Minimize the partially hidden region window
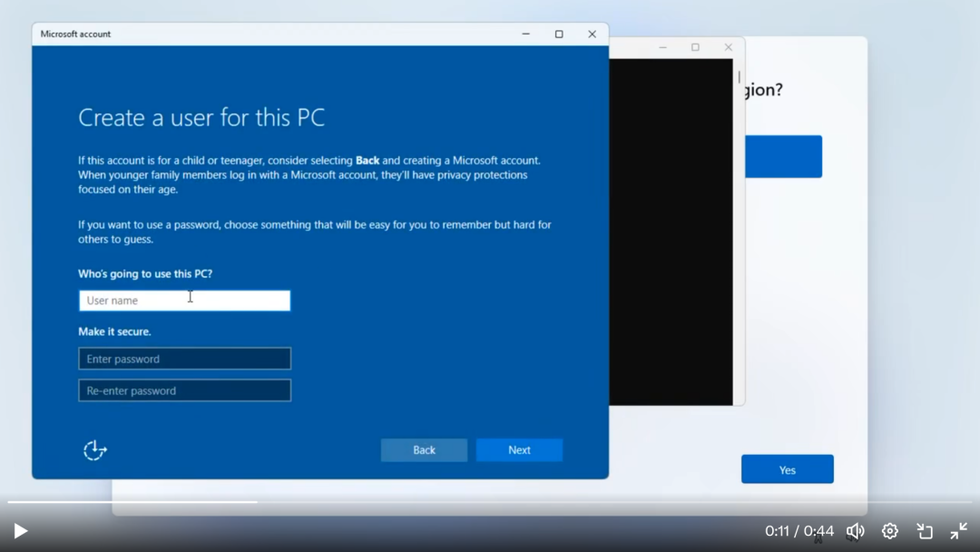 pos(661,46)
